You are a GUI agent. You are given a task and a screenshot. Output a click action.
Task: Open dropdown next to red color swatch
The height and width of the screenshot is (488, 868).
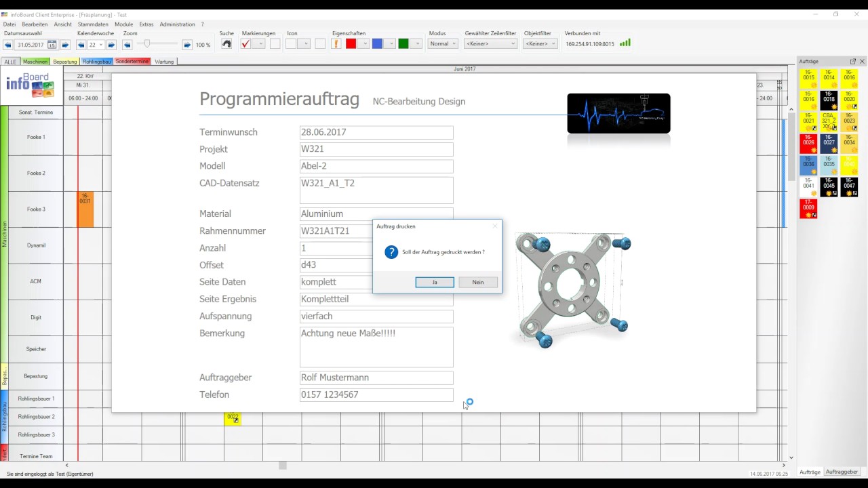364,44
